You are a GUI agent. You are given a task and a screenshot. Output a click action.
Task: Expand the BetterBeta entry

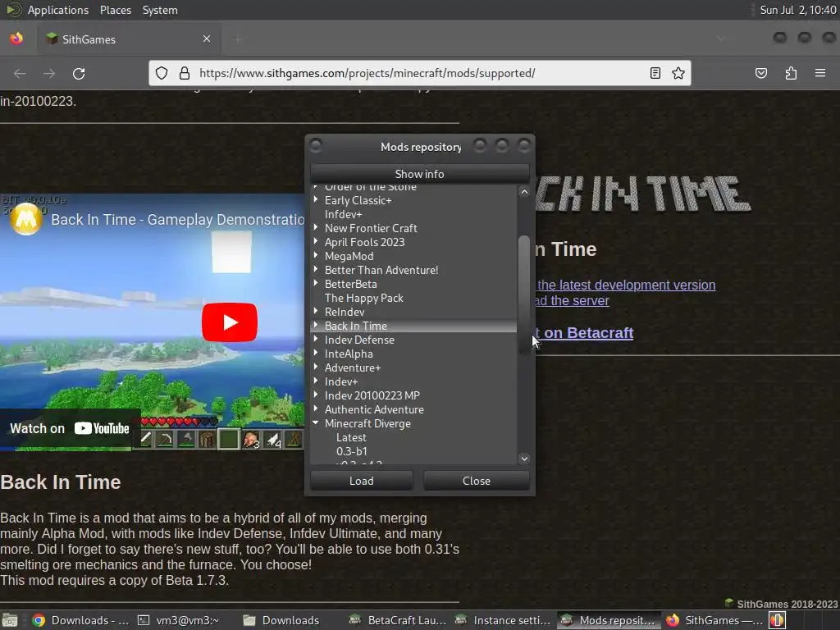click(316, 283)
